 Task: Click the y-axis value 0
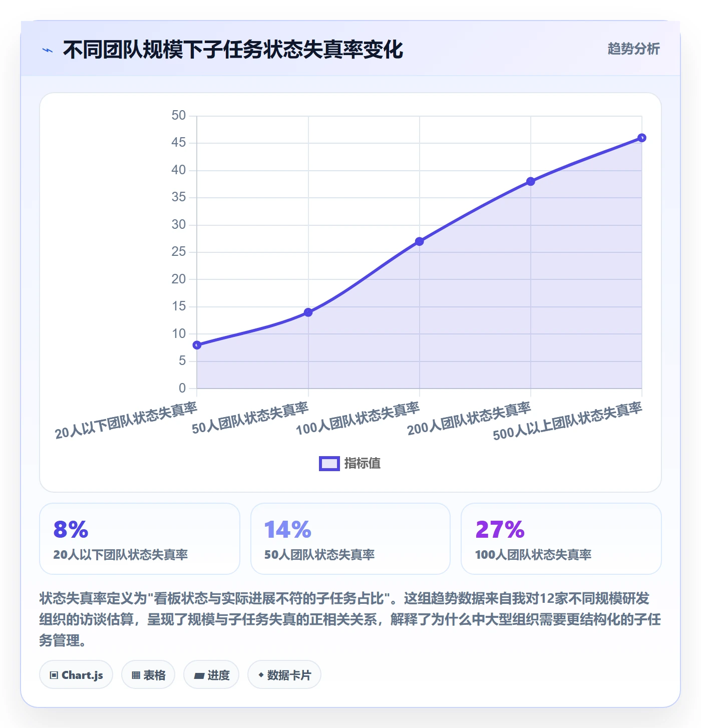pyautogui.click(x=182, y=388)
